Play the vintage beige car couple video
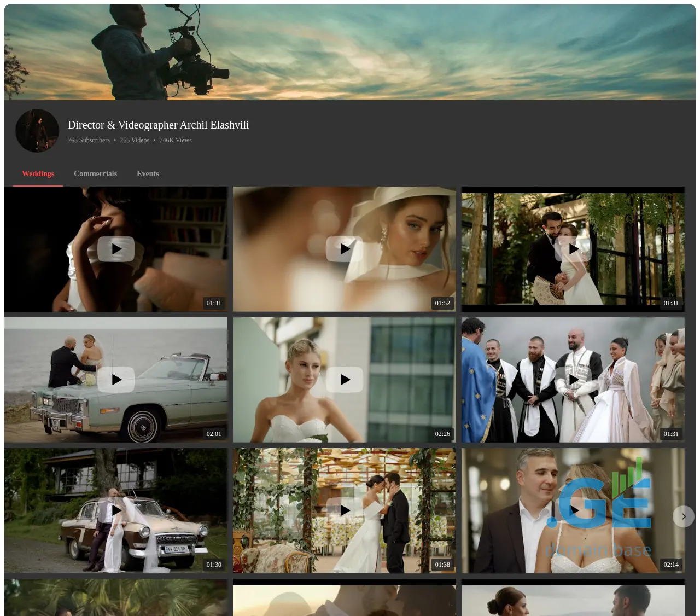The width and height of the screenshot is (700, 616). click(116, 510)
